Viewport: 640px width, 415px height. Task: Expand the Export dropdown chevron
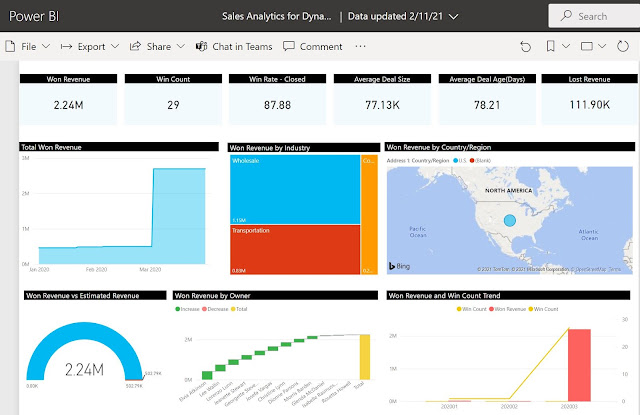click(x=115, y=46)
